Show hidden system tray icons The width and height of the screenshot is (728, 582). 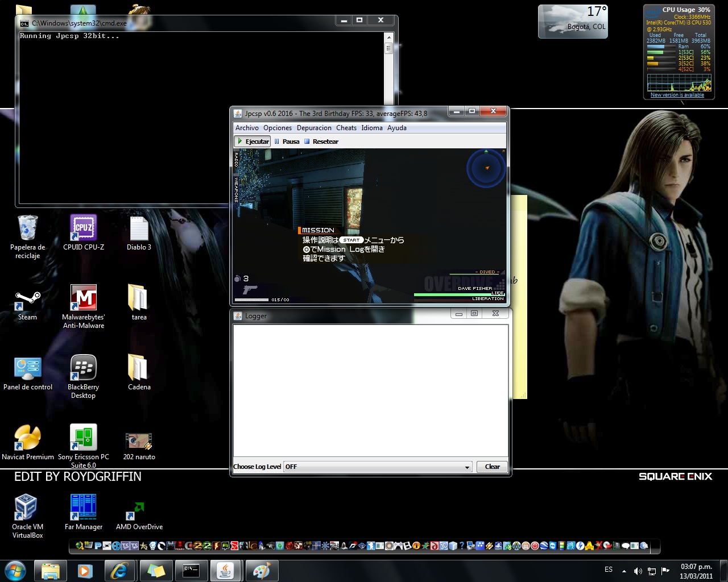tap(624, 571)
